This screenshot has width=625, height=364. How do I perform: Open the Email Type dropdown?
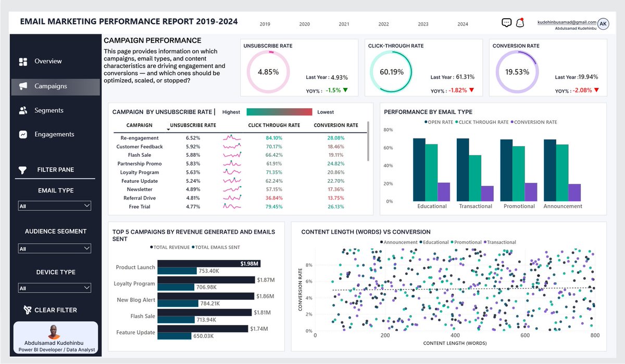pyautogui.click(x=55, y=206)
